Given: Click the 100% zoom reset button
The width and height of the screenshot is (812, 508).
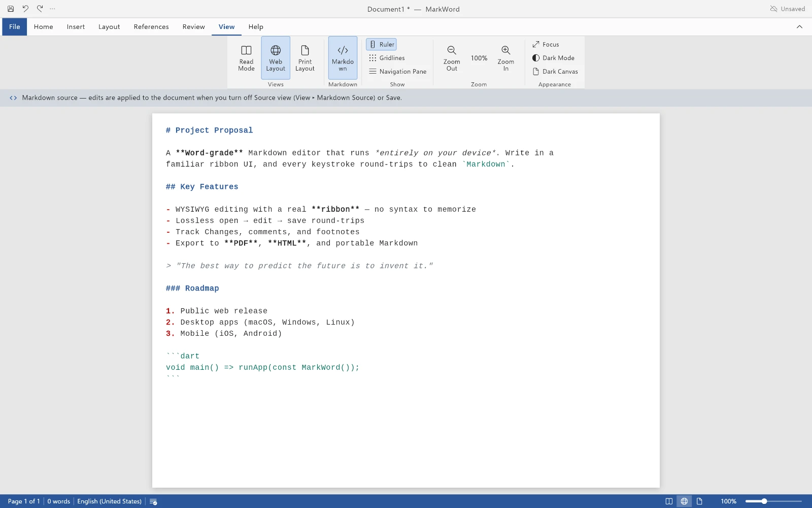Looking at the screenshot, I should (479, 58).
